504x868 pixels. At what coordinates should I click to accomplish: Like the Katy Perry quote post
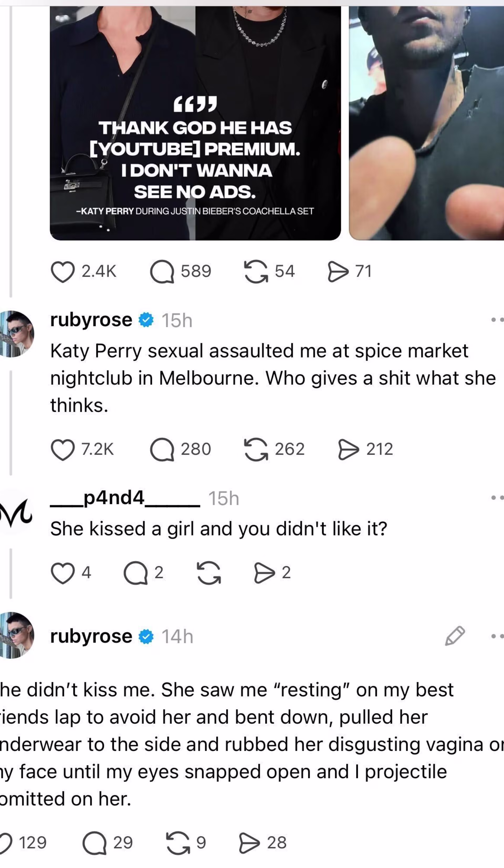[x=63, y=272]
